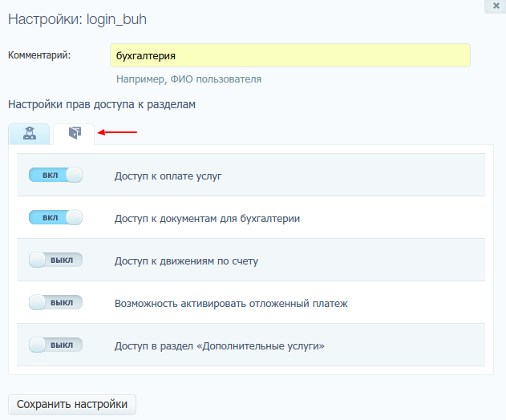Turn off 'Доступ к документам для бухгалтерии' toggle
The image size is (506, 420).
(55, 217)
